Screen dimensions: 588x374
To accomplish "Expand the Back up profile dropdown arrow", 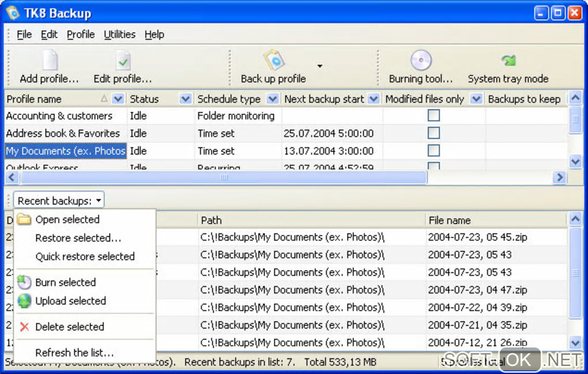I will [320, 66].
